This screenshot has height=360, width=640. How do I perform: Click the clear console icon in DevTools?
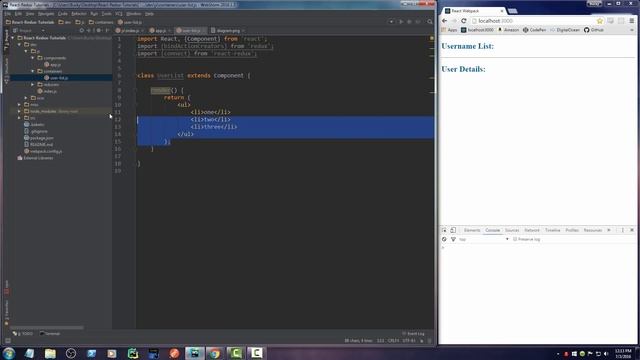(444, 239)
